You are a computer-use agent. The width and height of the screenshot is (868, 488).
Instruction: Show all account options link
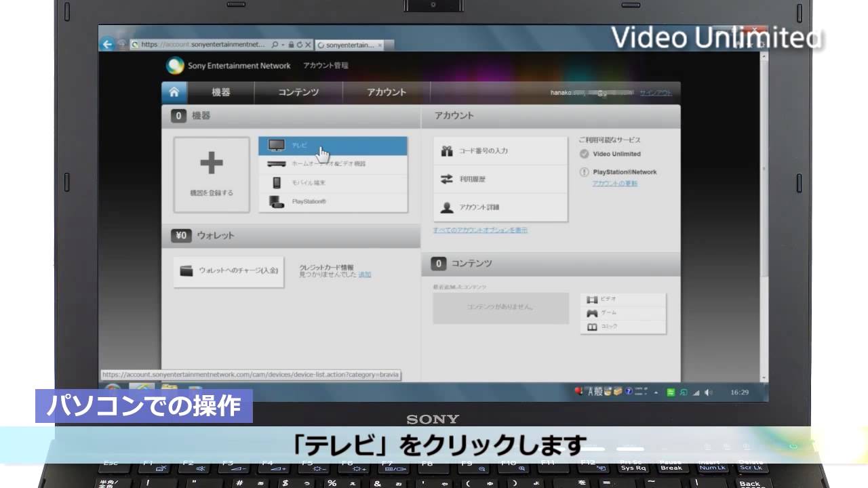click(x=480, y=230)
